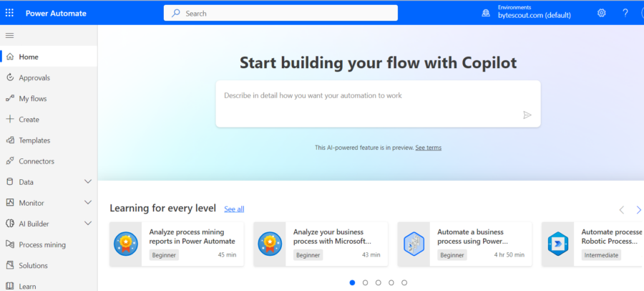Open Help question mark icon
The height and width of the screenshot is (291, 644).
click(625, 13)
